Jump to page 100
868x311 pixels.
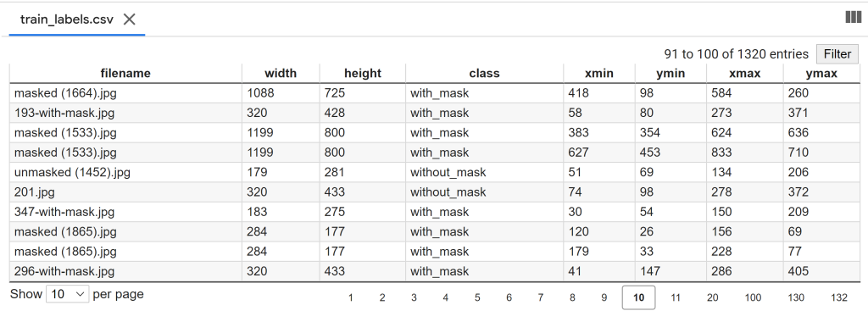click(753, 297)
